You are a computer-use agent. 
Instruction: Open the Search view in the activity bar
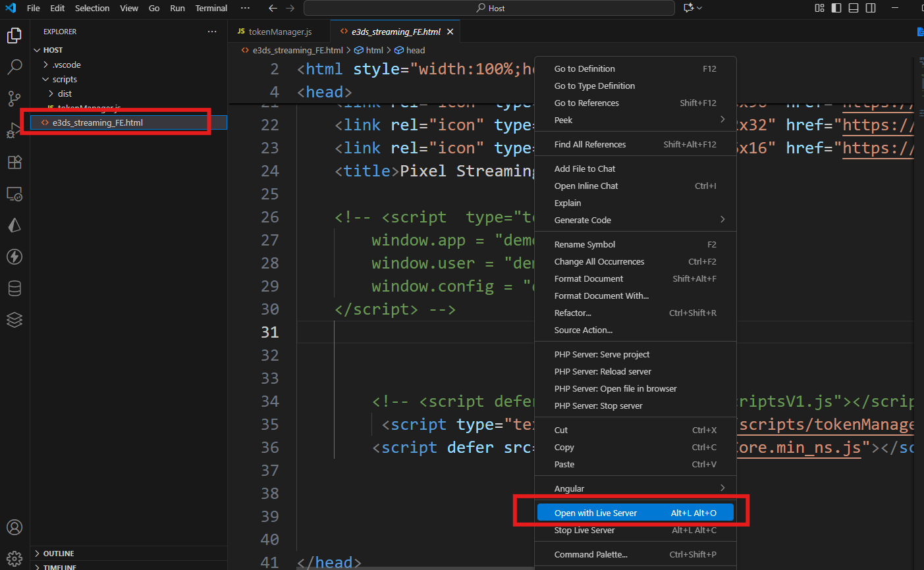click(x=14, y=67)
